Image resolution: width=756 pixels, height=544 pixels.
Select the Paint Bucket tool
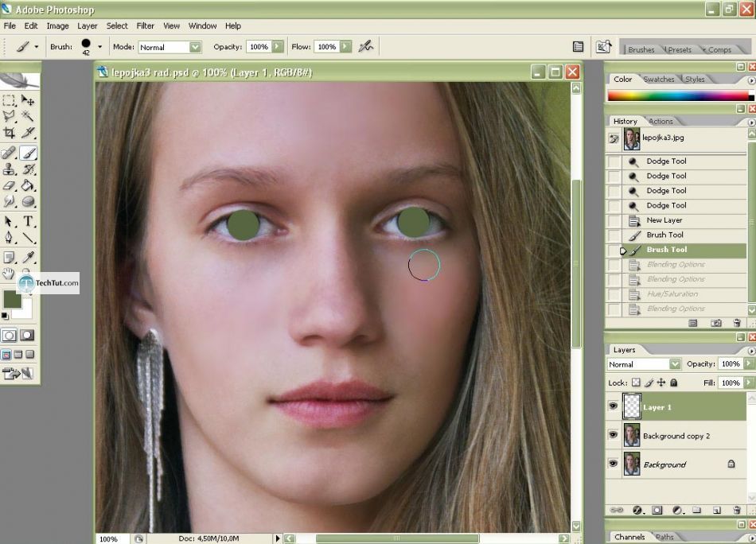click(x=29, y=185)
